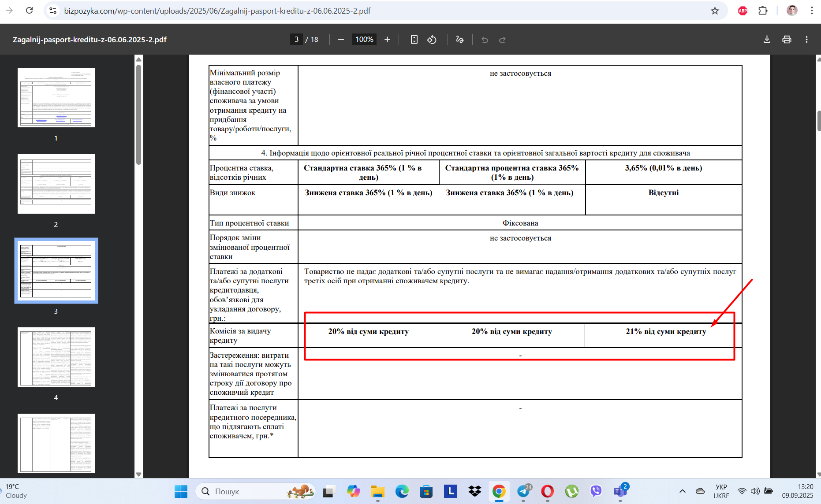Open uTorrent from taskbar
The width and height of the screenshot is (821, 504).
tap(572, 491)
